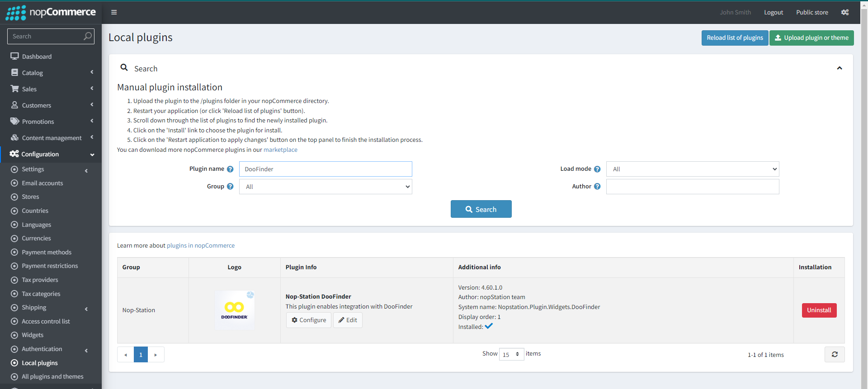Click the Configuration gears icon in sidebar

[x=14, y=154]
